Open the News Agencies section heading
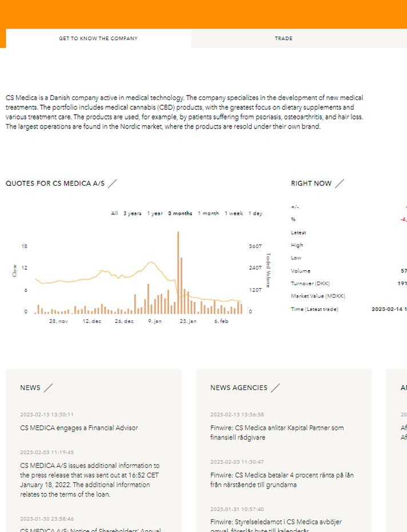Image resolution: width=407 pixels, height=532 pixels. point(238,388)
